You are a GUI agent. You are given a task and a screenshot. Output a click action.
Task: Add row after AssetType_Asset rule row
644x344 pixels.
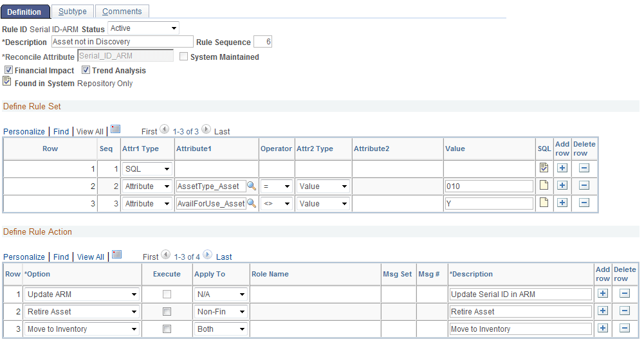(562, 186)
